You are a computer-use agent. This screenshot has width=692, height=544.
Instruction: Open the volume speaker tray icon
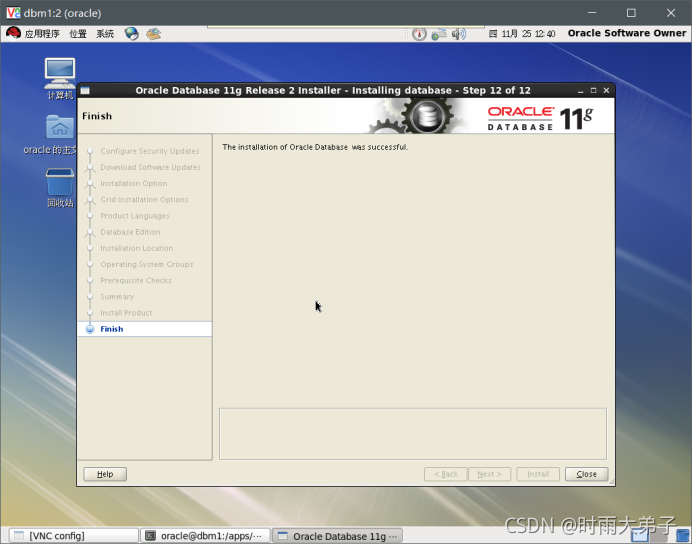point(459,34)
